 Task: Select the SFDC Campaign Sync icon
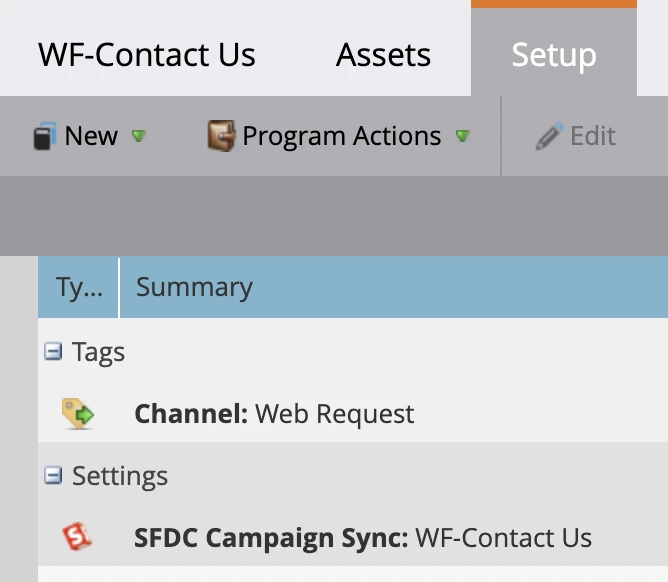[x=77, y=537]
